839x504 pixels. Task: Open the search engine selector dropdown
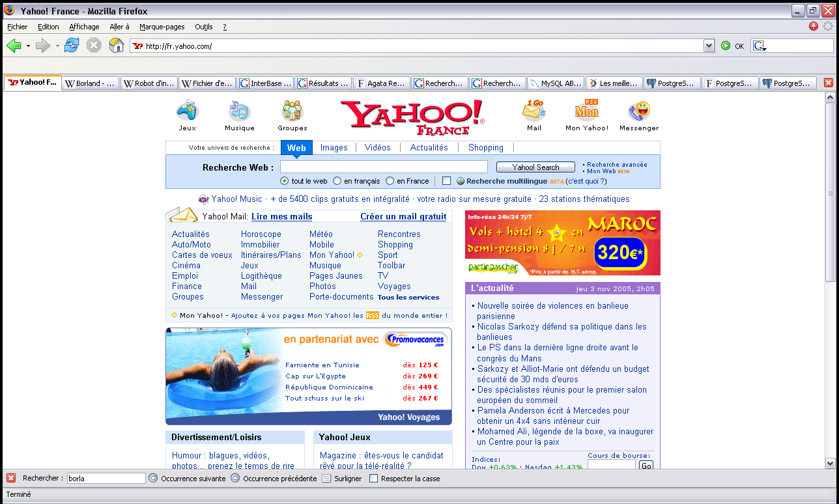[x=760, y=46]
